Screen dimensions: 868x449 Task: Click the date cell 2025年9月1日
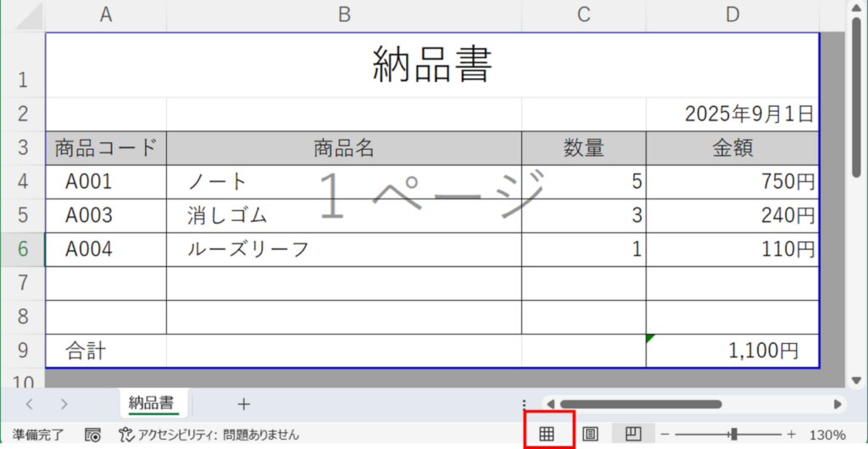[x=732, y=114]
